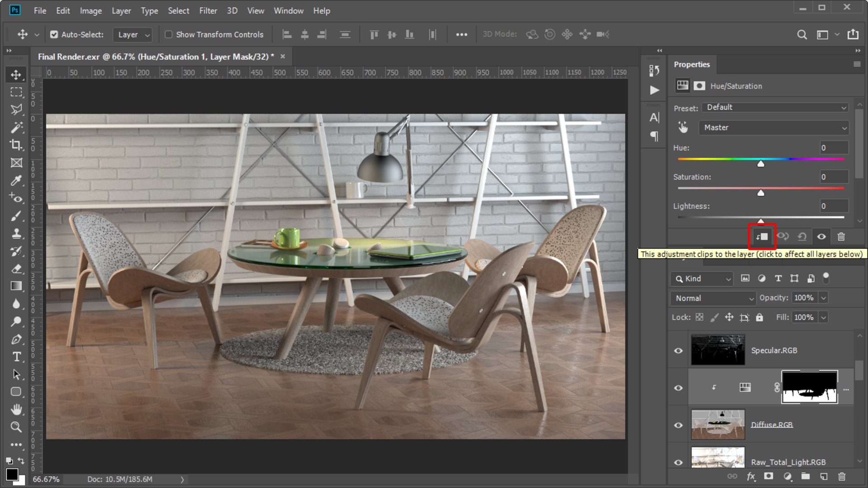This screenshot has height=488, width=868.
Task: Open the layer filter Kind dropdown
Action: click(701, 279)
